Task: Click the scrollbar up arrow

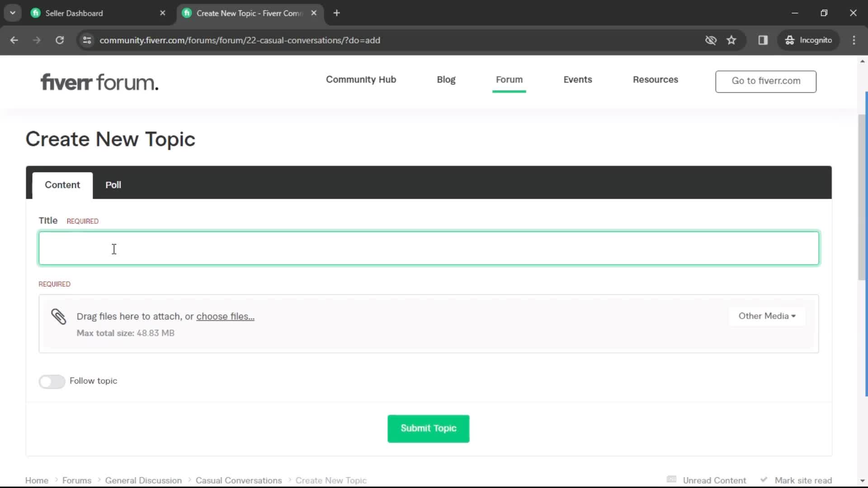Action: [862, 61]
